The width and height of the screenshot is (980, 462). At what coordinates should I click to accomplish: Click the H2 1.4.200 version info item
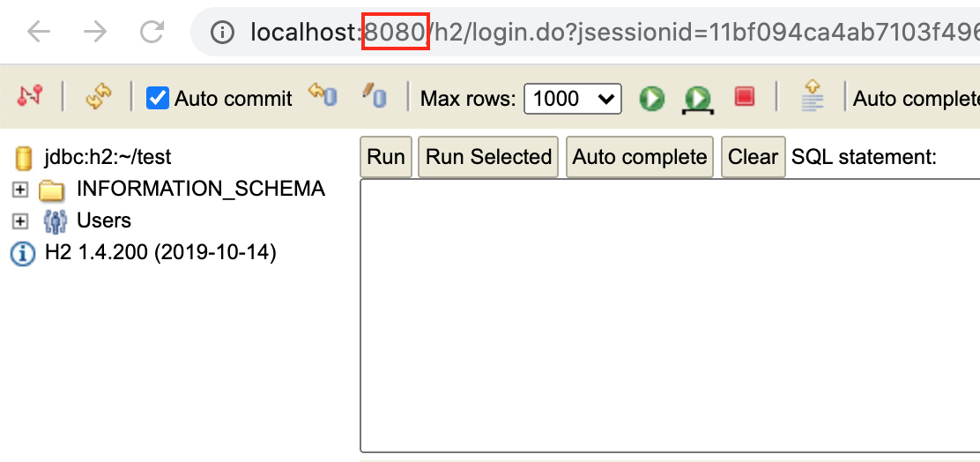(160, 253)
